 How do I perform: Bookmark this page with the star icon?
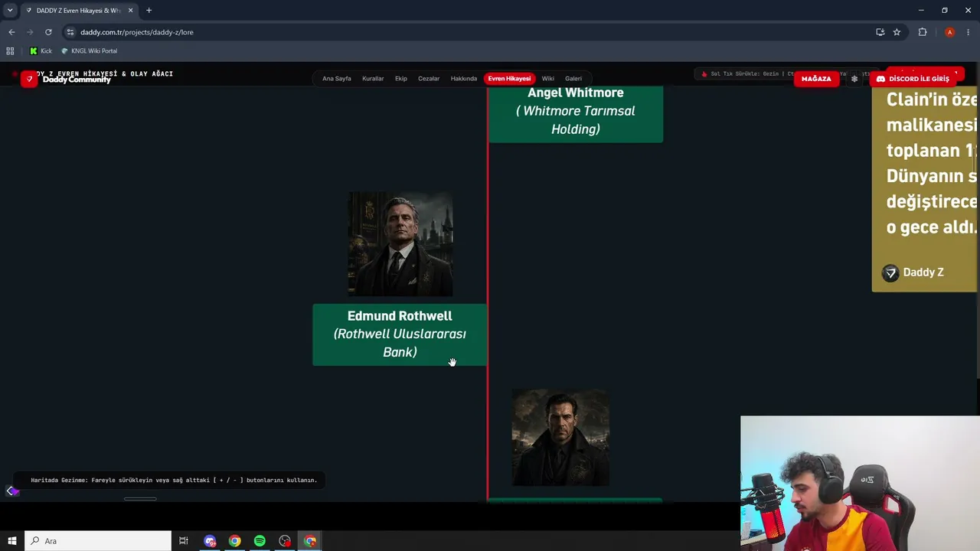coord(897,32)
